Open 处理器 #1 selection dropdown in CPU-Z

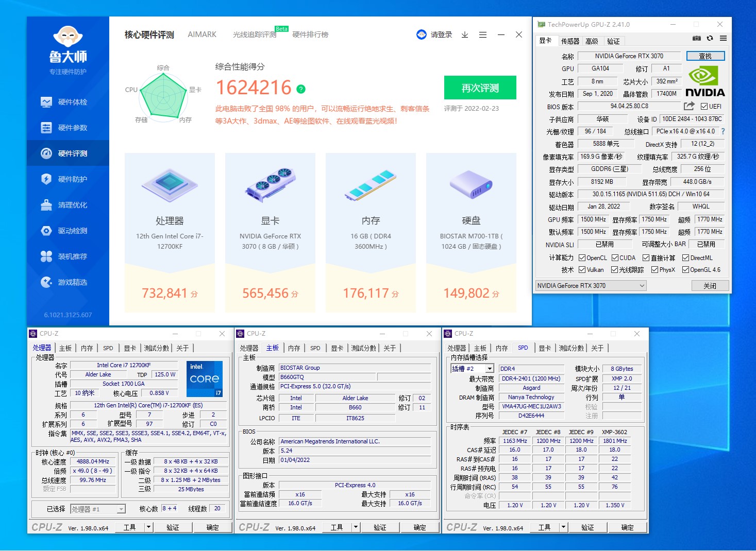click(x=97, y=509)
